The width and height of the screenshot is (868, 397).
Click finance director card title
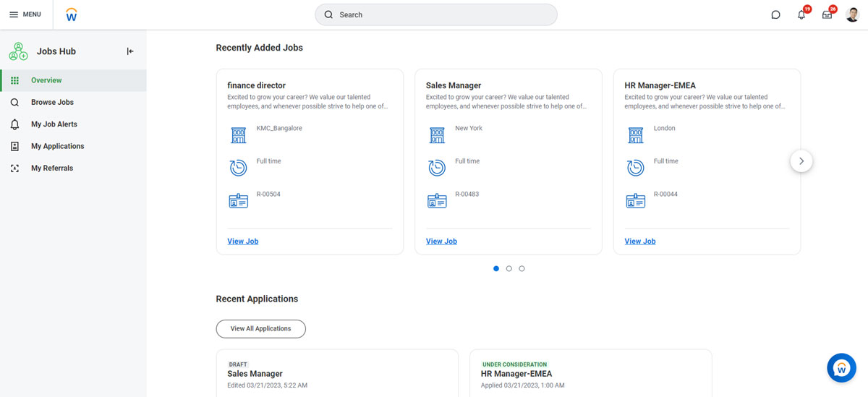point(257,85)
